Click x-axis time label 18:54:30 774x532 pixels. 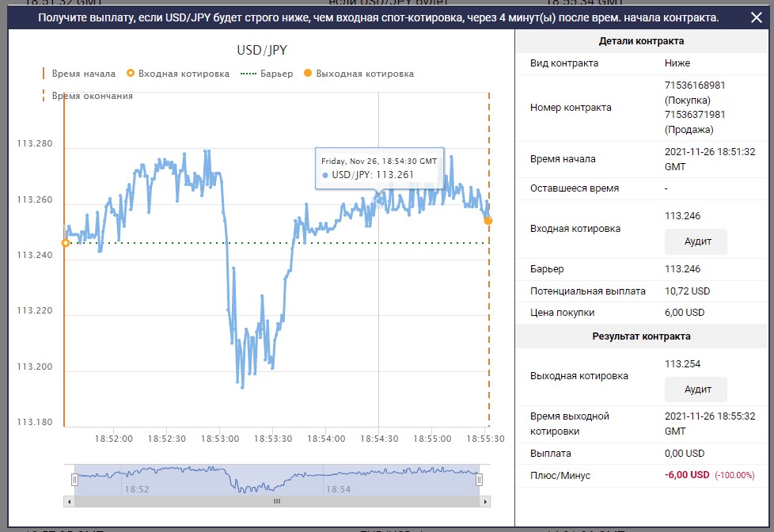pyautogui.click(x=379, y=439)
